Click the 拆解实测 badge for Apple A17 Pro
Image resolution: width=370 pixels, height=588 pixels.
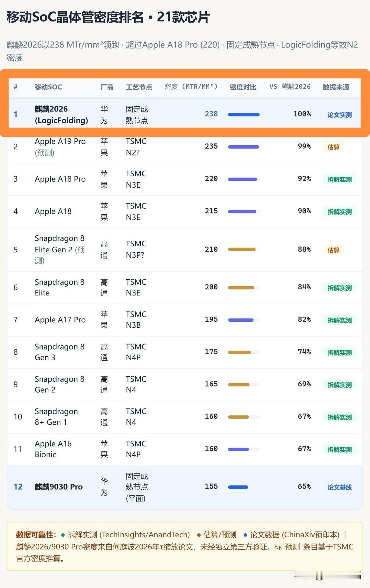[x=339, y=320]
